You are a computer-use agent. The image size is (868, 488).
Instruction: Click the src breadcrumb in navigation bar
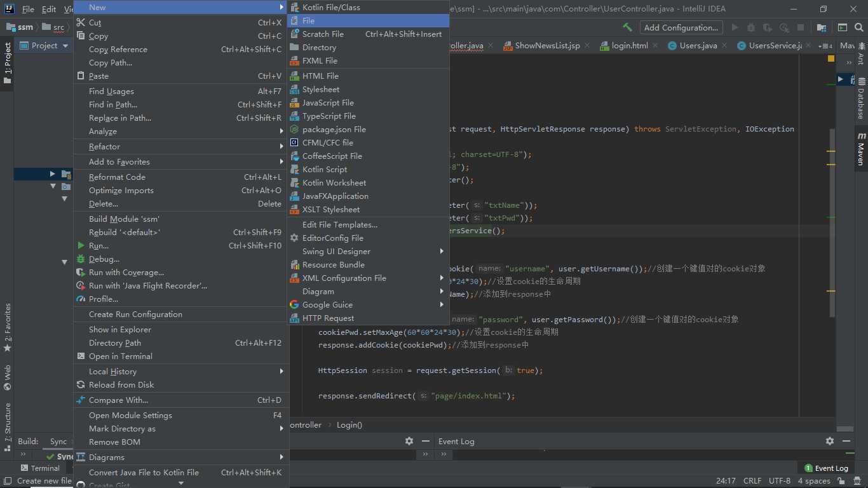tap(53, 27)
